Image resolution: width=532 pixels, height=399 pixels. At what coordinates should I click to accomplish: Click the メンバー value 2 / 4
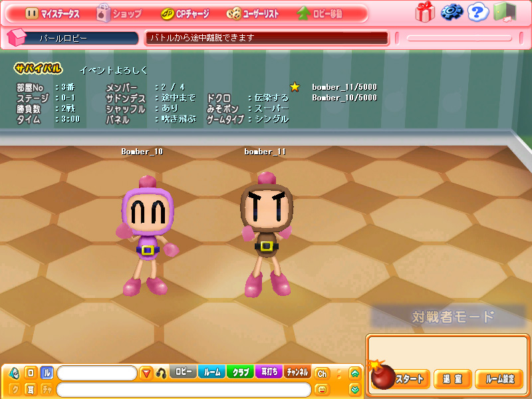[173, 87]
